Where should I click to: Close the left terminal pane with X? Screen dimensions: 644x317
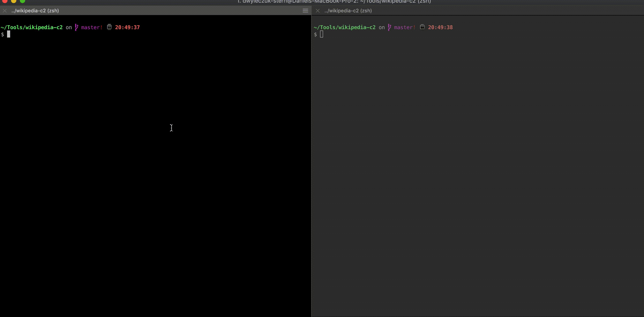click(5, 11)
